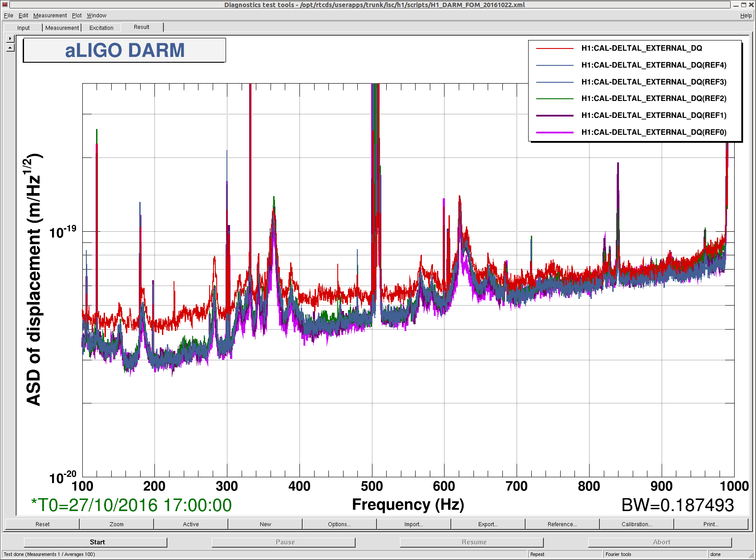Open the File menu

click(8, 16)
